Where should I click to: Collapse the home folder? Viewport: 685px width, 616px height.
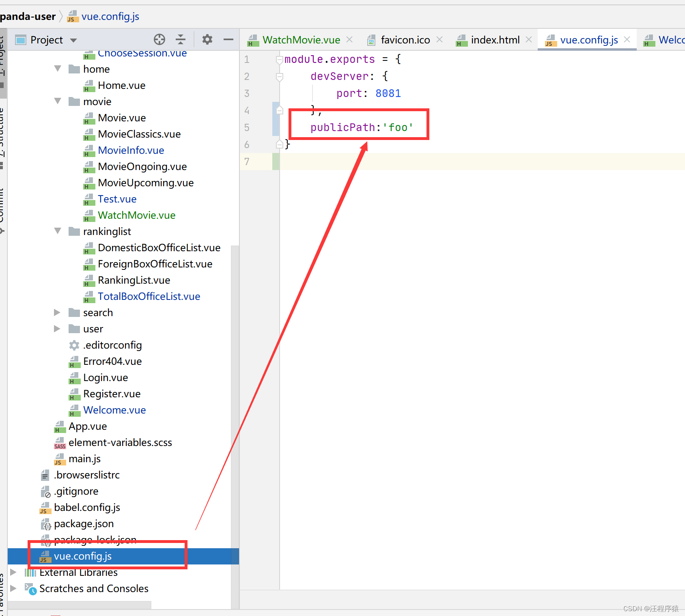click(x=58, y=69)
